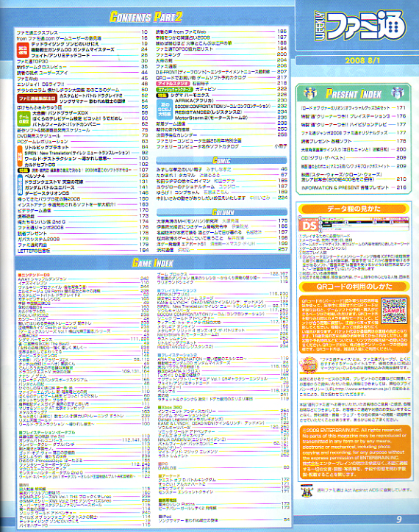This screenshot has height=532, width=419.
Task: Click the yellow gift box beside Present Index
Action: point(309,93)
